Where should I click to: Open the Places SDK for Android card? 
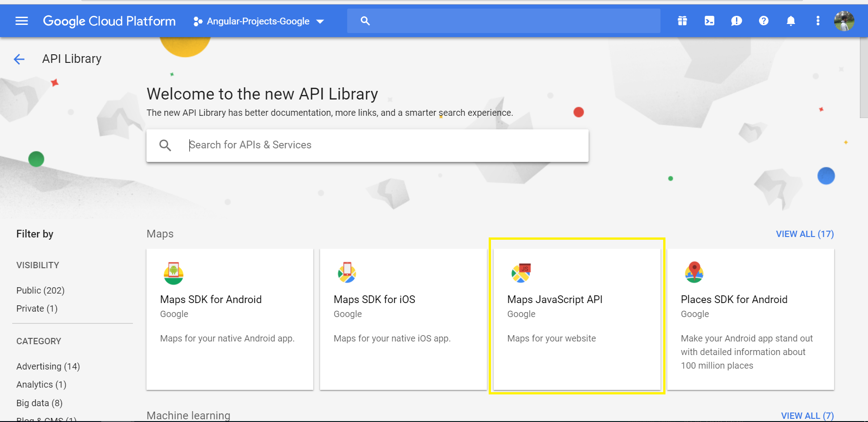[x=750, y=319]
